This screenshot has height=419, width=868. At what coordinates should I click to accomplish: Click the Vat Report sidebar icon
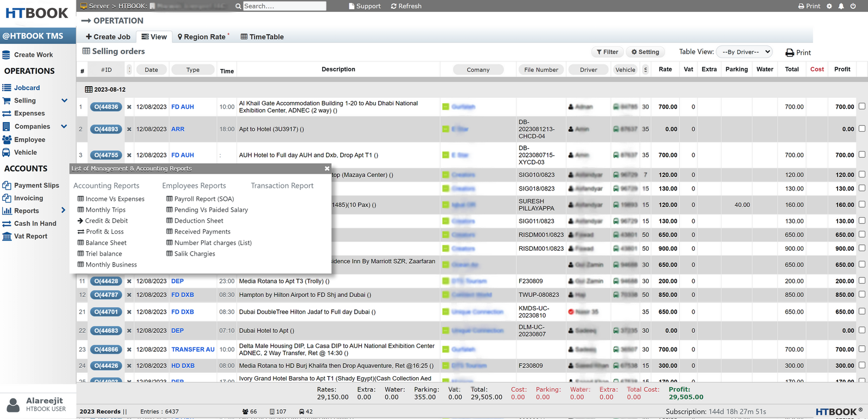[7, 236]
